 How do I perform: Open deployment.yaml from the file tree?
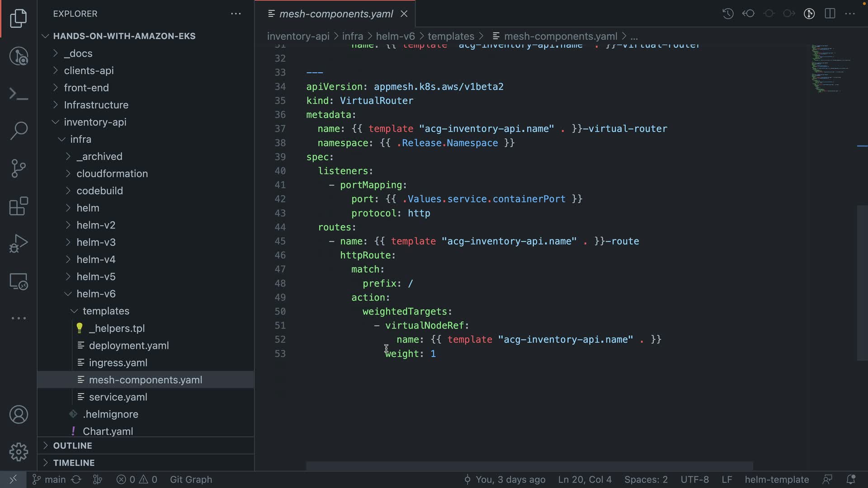click(x=129, y=346)
